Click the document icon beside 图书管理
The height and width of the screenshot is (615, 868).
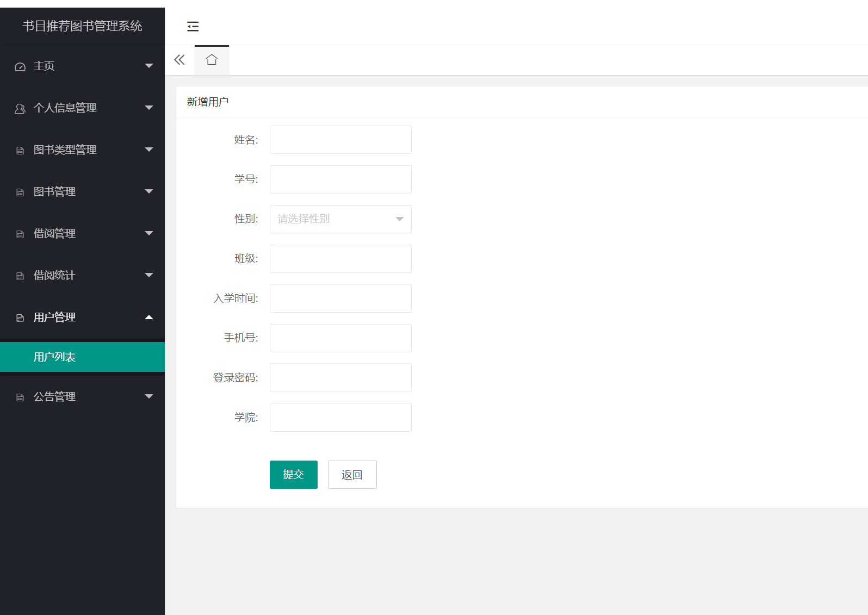coord(20,192)
